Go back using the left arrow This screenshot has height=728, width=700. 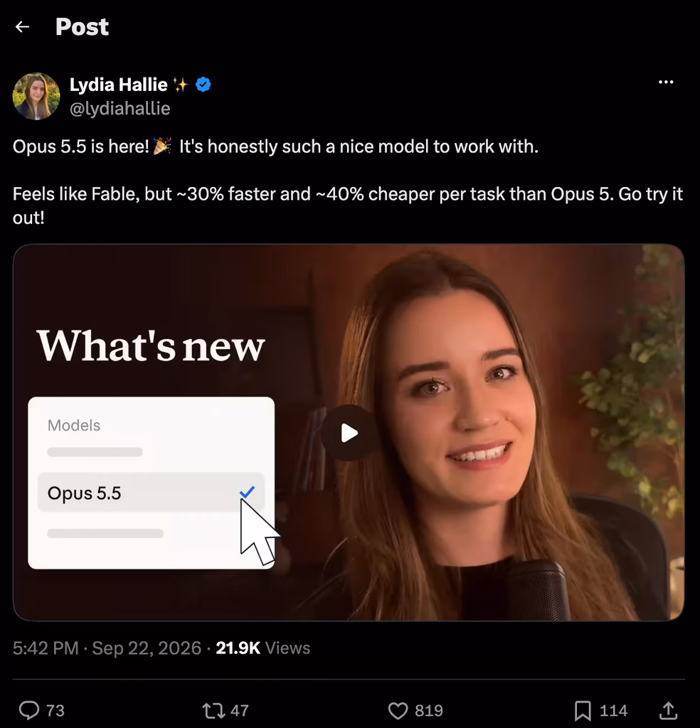pos(22,27)
